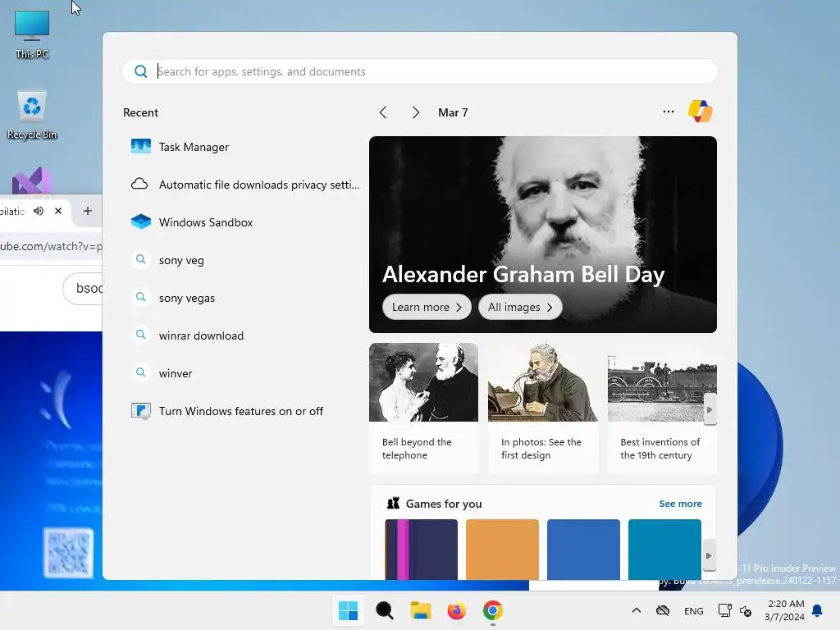The height and width of the screenshot is (630, 840).
Task: Open Copilot via the colorful icon
Action: pyautogui.click(x=701, y=112)
